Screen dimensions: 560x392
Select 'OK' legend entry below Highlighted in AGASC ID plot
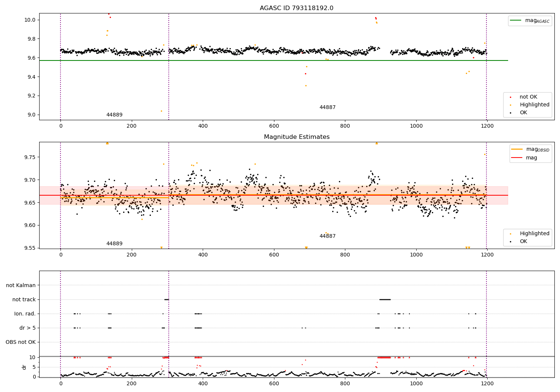click(523, 113)
